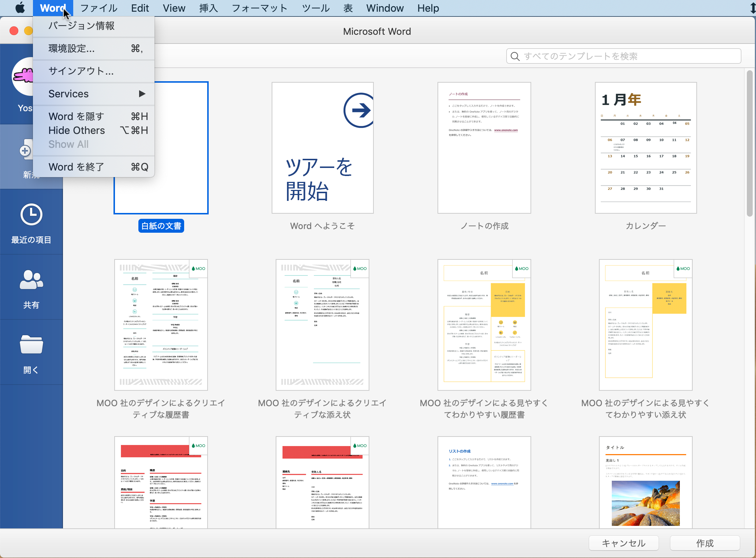Select MOO クリエイティブな履歴書 template
The width and height of the screenshot is (756, 558).
tap(161, 325)
